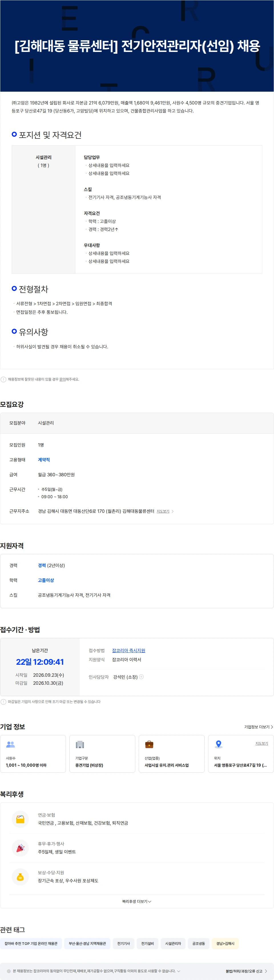Screen dimensions: 274x980
Task: Click the 사원수 people icon
Action: pyautogui.click(x=11, y=744)
